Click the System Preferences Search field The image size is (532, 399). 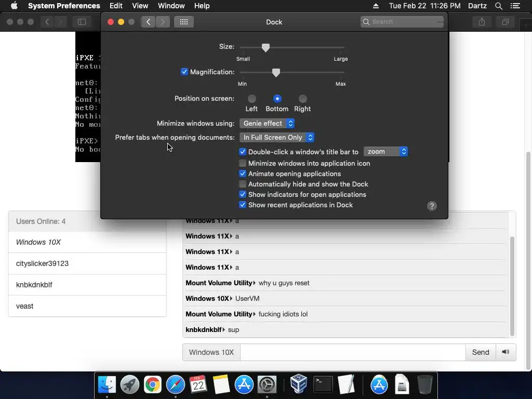[x=402, y=22]
